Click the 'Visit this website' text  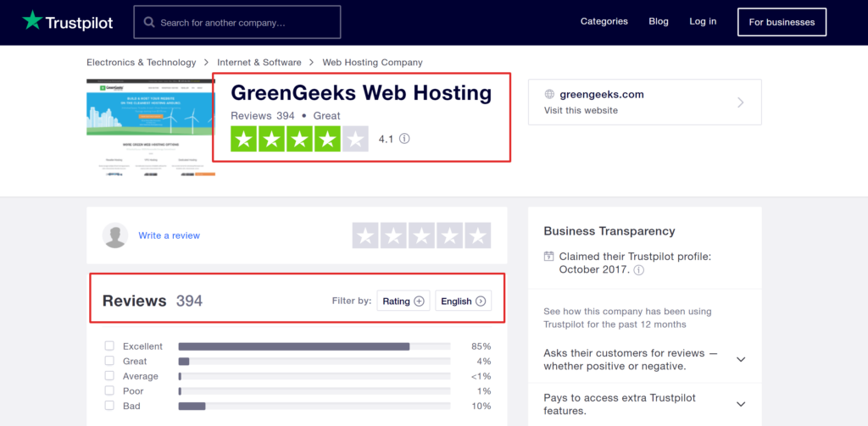tap(581, 110)
